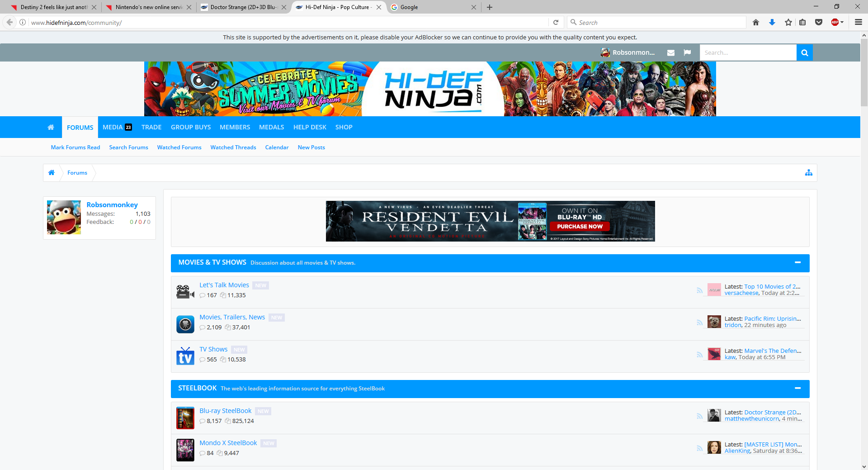Click Mark Forums Read link
868x470 pixels.
[75, 147]
